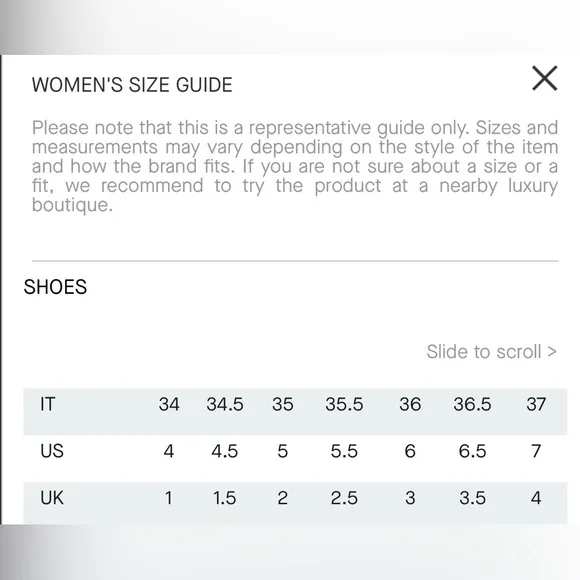This screenshot has height=580, width=580.
Task: Click the US row label
Action: click(x=52, y=451)
